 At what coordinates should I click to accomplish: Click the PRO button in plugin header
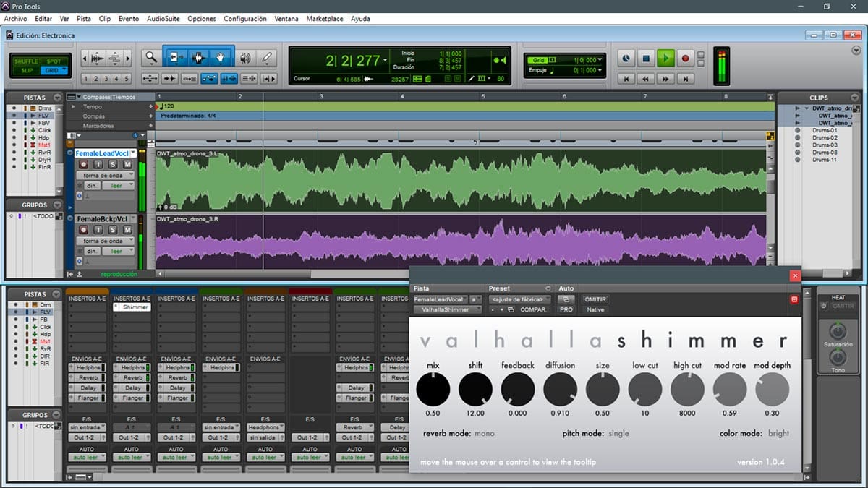566,309
